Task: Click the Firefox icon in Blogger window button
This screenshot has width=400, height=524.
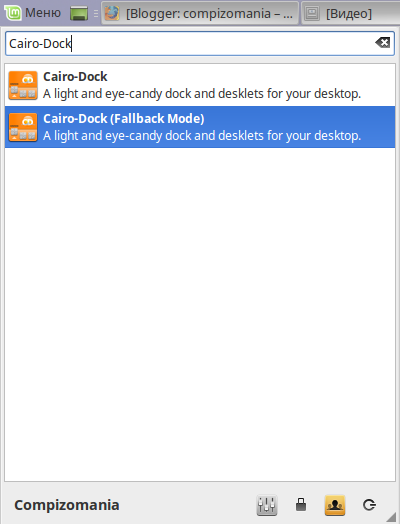Action: (112, 13)
